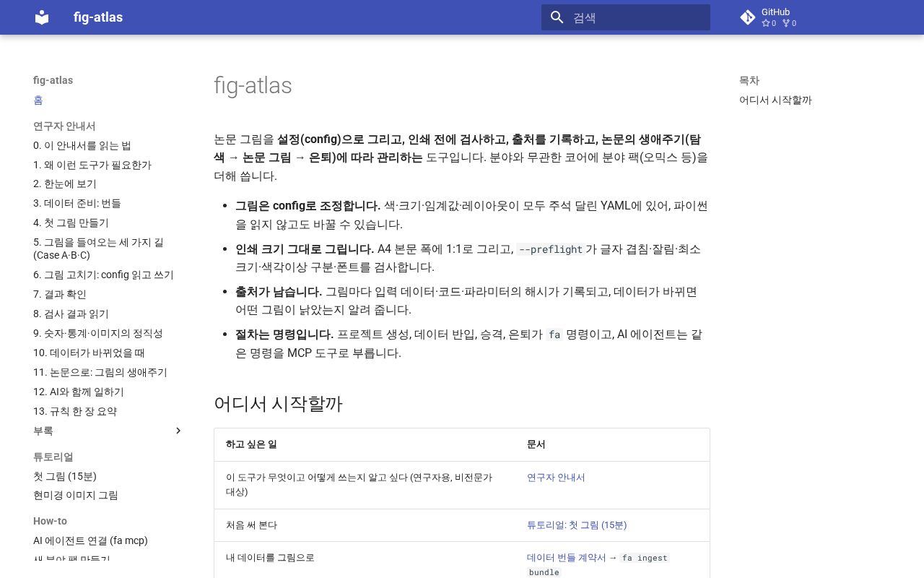Click the main 'fig-atlas' page heading
The height and width of the screenshot is (578, 924).
[253, 85]
